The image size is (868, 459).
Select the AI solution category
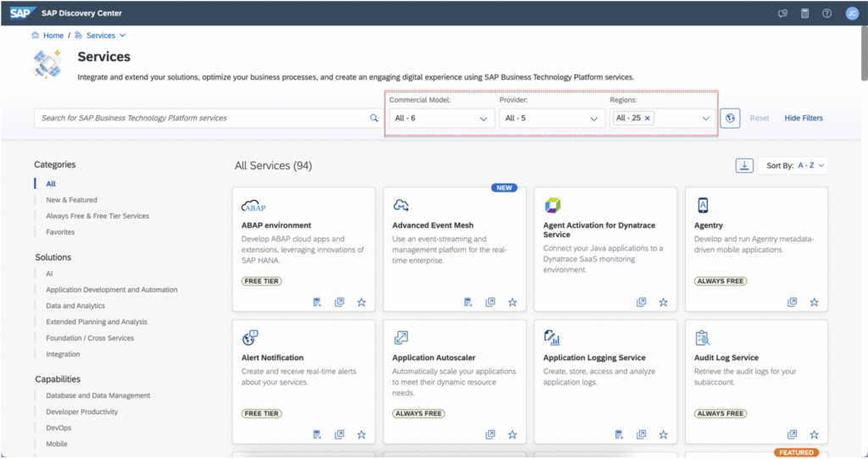49,274
